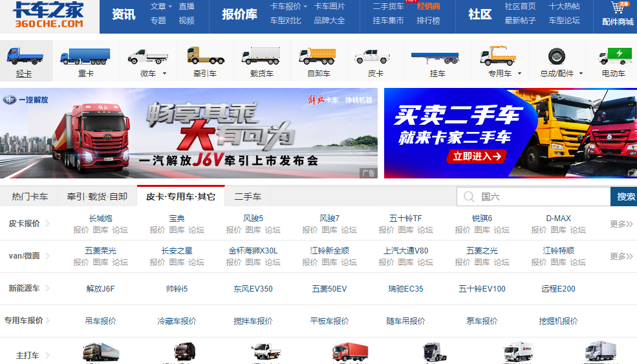This screenshot has width=637, height=364.
Task: Open the 排行榜 link in top nav
Action: click(428, 20)
